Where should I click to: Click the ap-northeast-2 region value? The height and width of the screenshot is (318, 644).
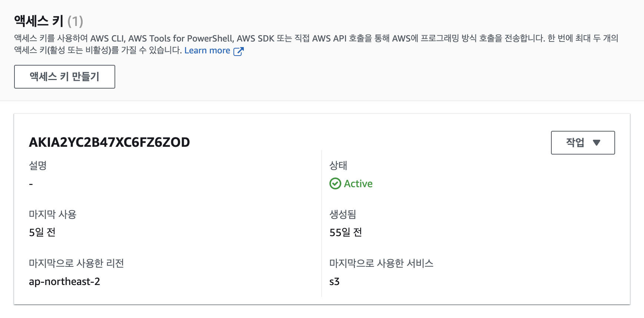coord(64,281)
